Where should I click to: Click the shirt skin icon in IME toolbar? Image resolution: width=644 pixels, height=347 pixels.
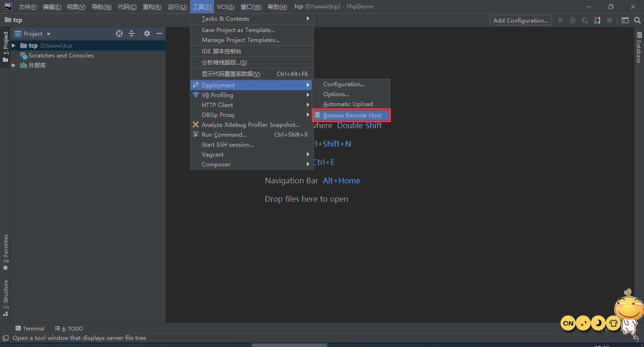tap(613, 323)
